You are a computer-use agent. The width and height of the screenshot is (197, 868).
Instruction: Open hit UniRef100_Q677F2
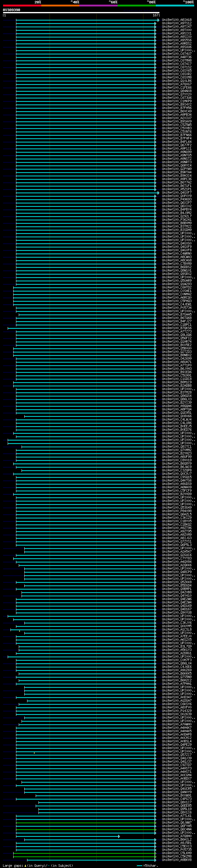tap(176, 145)
